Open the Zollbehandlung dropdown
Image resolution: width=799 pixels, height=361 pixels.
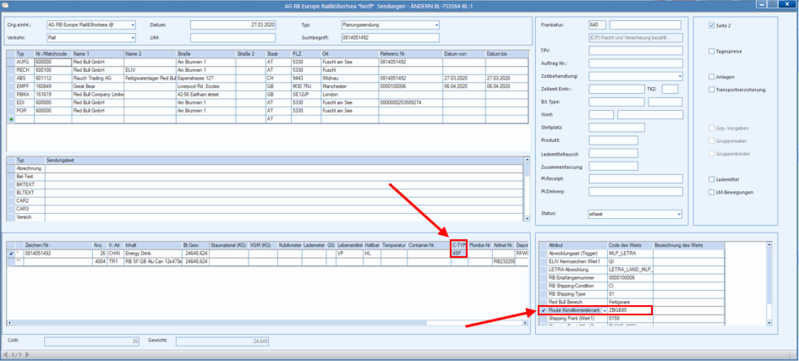tap(680, 76)
